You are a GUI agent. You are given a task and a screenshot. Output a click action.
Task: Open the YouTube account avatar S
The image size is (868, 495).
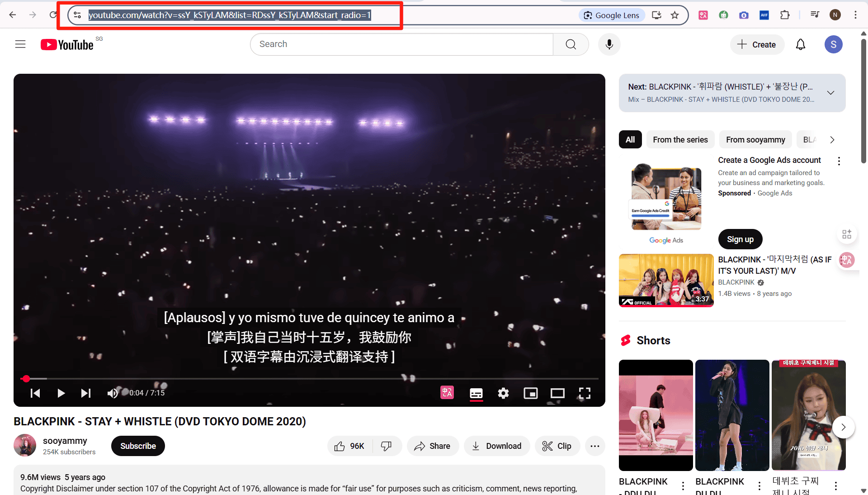833,44
